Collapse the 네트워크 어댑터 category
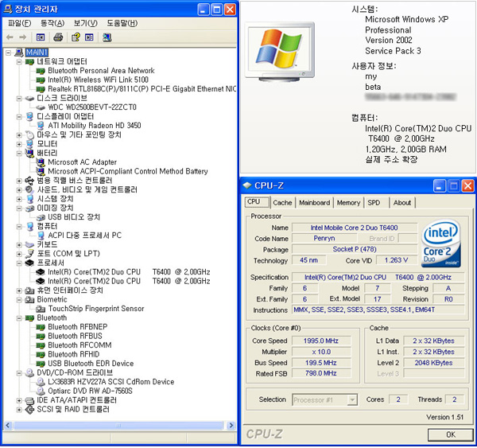477x448 pixels. pos(19,62)
